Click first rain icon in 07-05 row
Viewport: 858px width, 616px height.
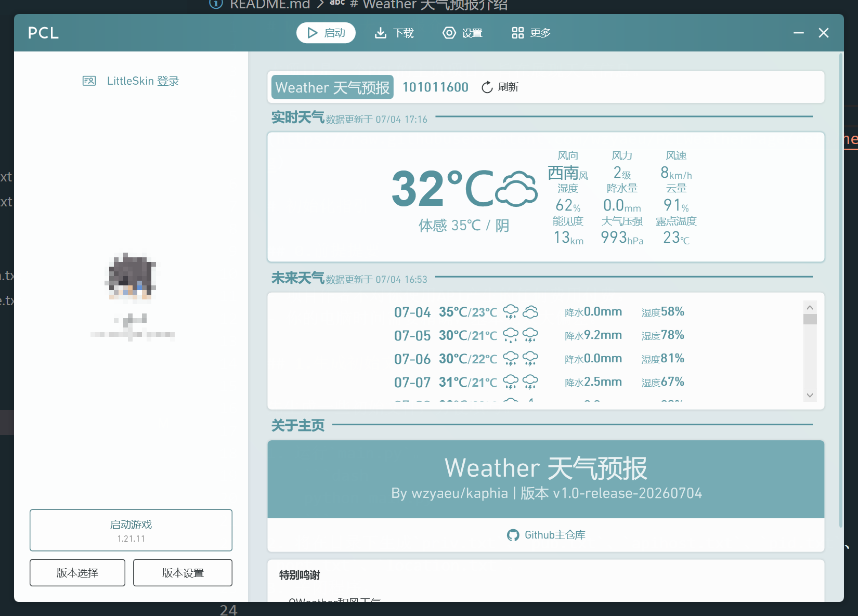pyautogui.click(x=511, y=335)
